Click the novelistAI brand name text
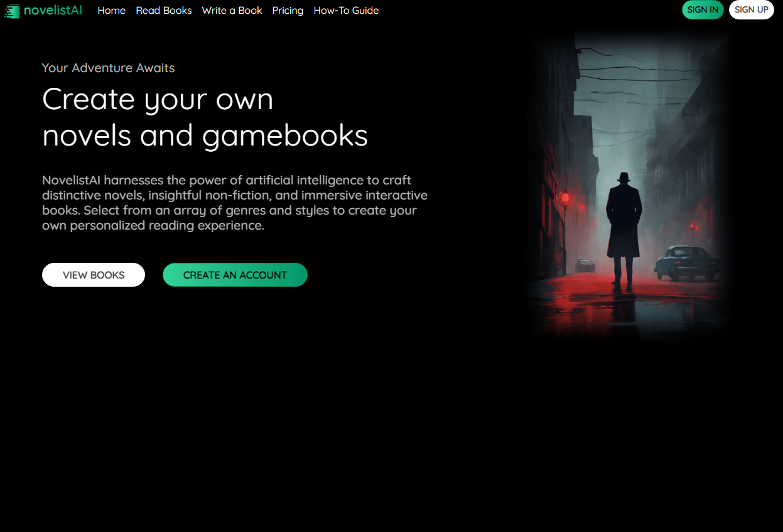This screenshot has height=532, width=783. click(x=53, y=10)
